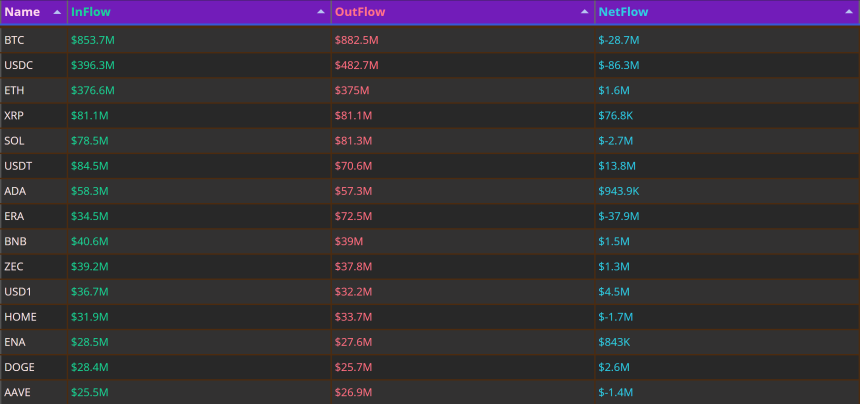Click BTC inflow value $853.7M
Viewport: 860px width, 404px height.
pos(93,40)
